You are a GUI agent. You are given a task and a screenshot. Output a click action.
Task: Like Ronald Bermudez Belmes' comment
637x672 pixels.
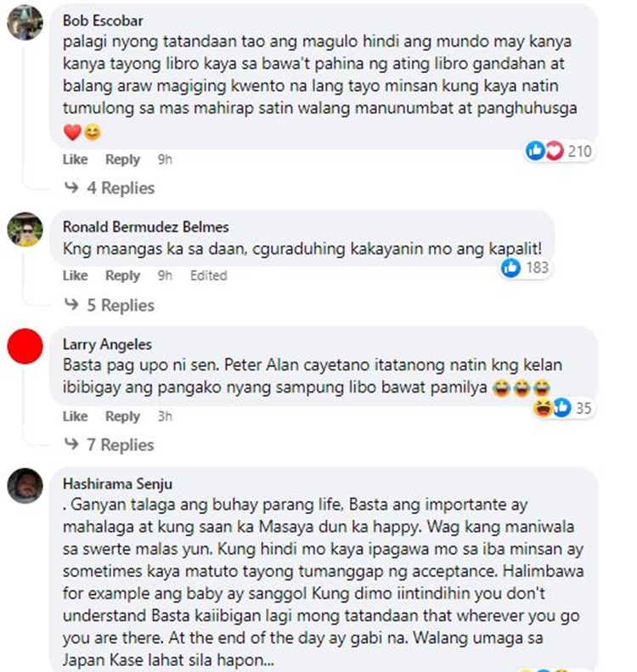coord(75,275)
